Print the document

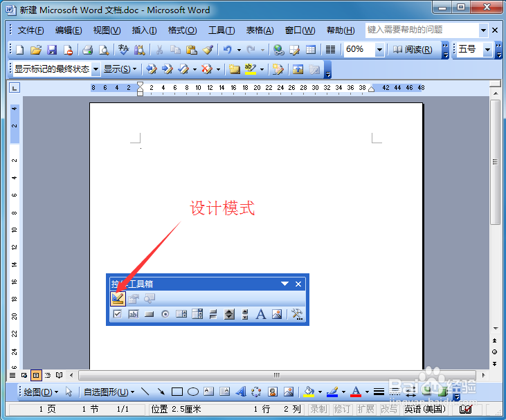pyautogui.click(x=88, y=50)
